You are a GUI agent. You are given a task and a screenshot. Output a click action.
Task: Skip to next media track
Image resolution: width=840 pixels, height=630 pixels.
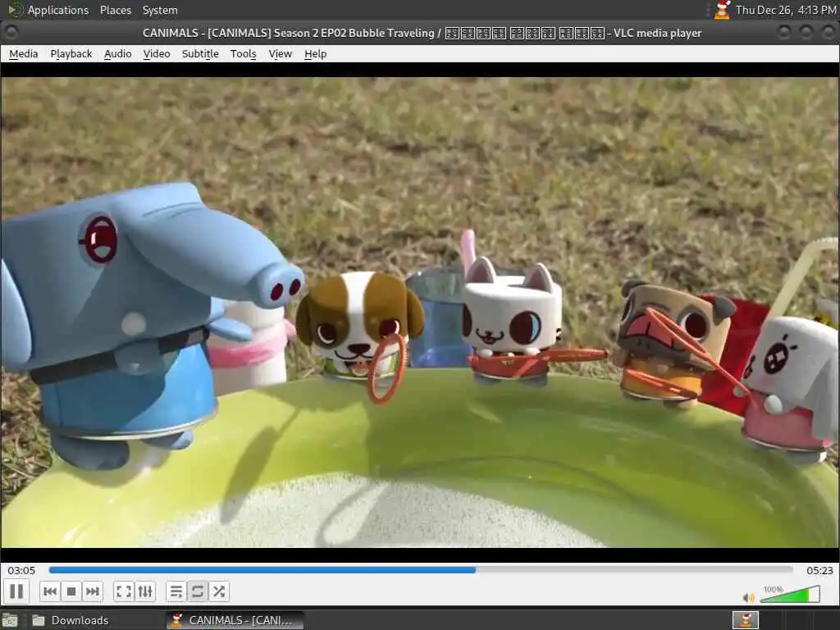[x=92, y=591]
